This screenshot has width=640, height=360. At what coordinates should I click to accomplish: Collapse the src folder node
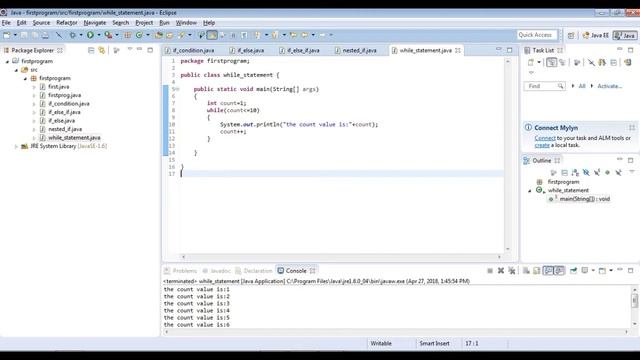click(16, 70)
